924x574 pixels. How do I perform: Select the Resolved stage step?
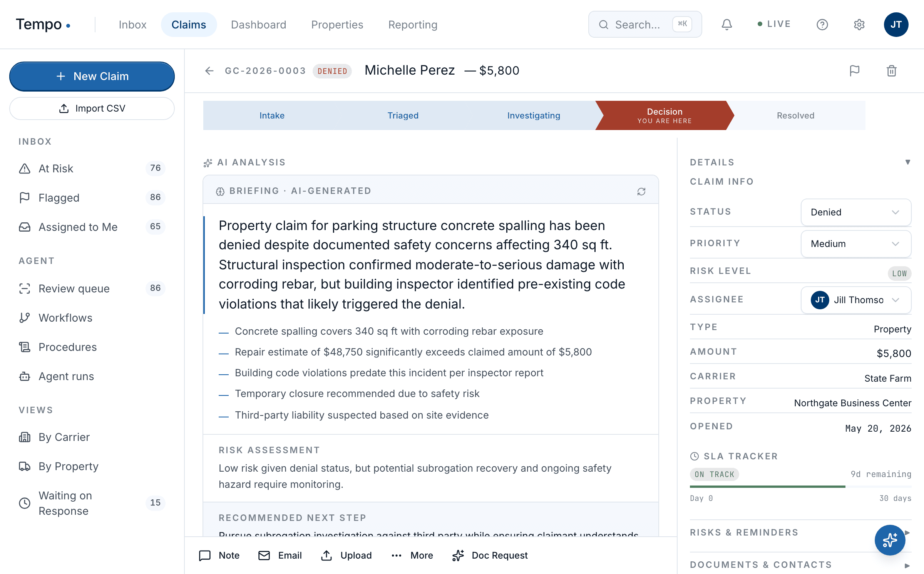795,115
